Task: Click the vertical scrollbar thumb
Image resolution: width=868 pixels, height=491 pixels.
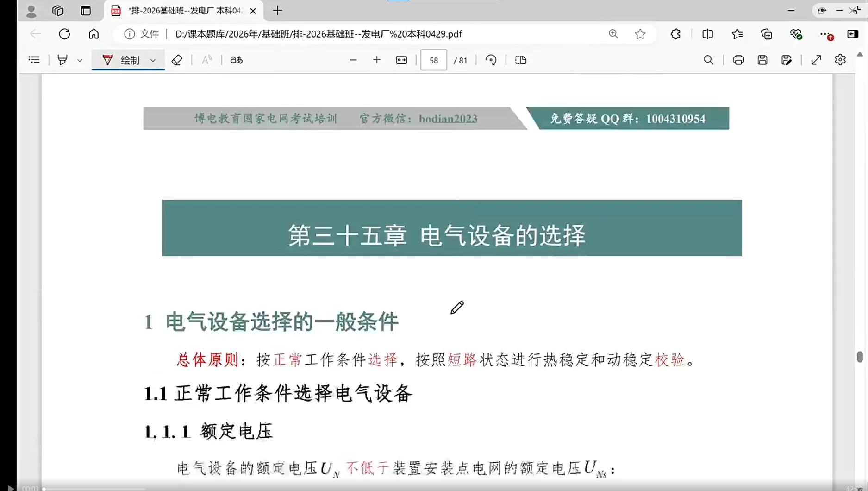Action: point(860,357)
